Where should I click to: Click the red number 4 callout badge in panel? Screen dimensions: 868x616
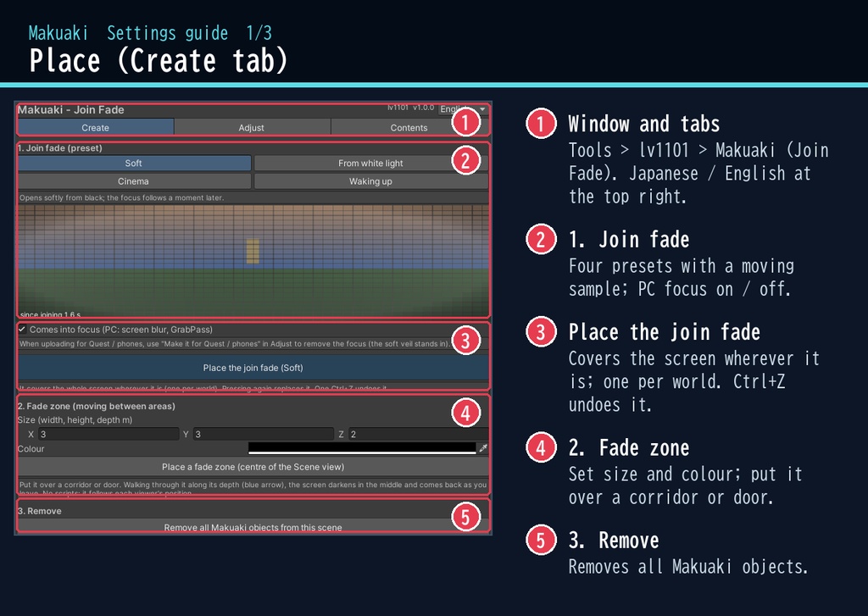[465, 413]
